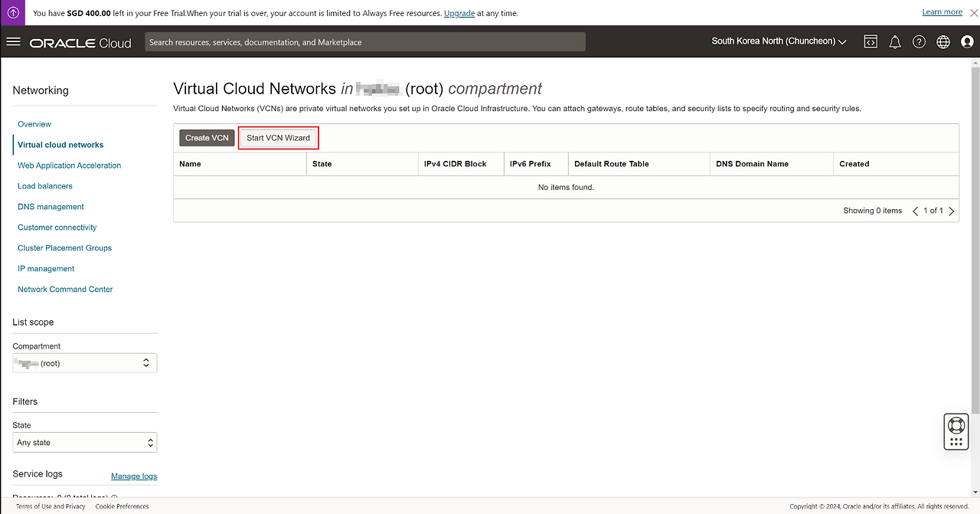
Task: Open the notifications bell
Action: tap(895, 42)
